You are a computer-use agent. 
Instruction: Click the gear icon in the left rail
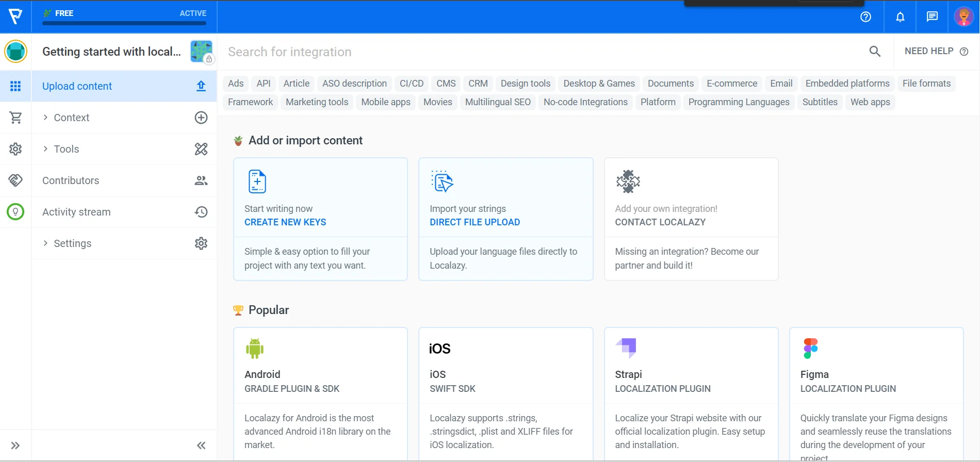pyautogui.click(x=15, y=149)
